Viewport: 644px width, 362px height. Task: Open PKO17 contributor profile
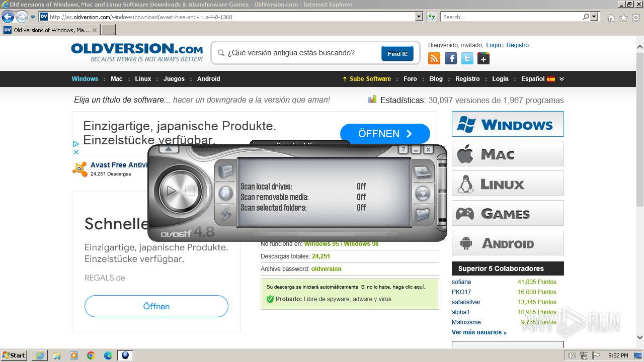coord(461,292)
